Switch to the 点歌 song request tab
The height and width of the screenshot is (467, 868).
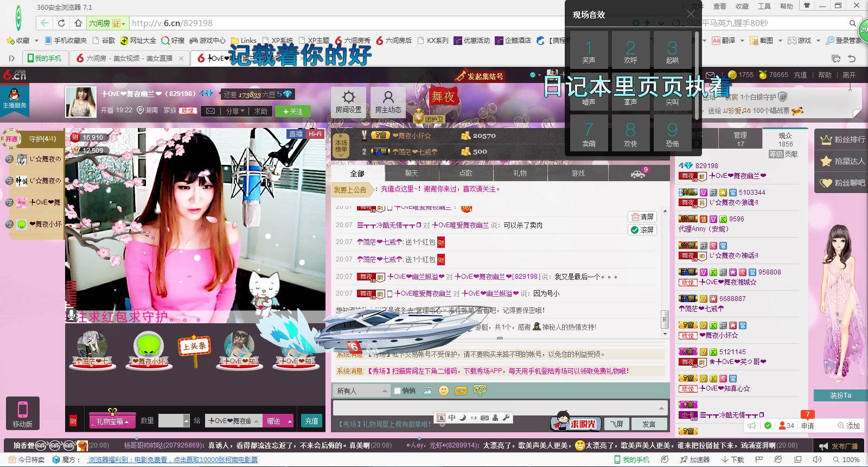pyautogui.click(x=466, y=174)
